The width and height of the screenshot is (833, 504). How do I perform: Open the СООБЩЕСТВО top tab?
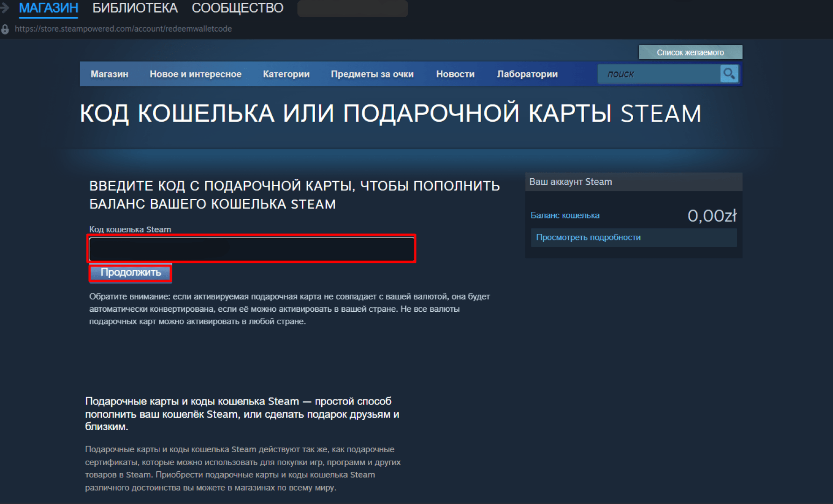[x=237, y=8]
